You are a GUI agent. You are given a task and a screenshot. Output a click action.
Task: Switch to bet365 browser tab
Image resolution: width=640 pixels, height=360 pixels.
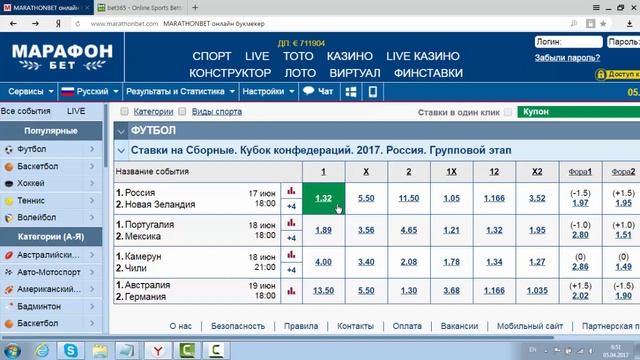tap(140, 8)
